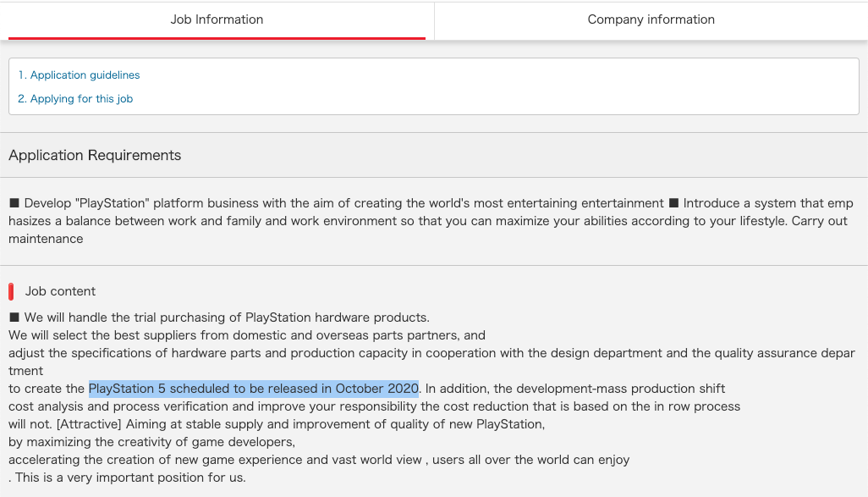Select the Job Information tab
This screenshot has height=497, width=868.
(x=217, y=20)
